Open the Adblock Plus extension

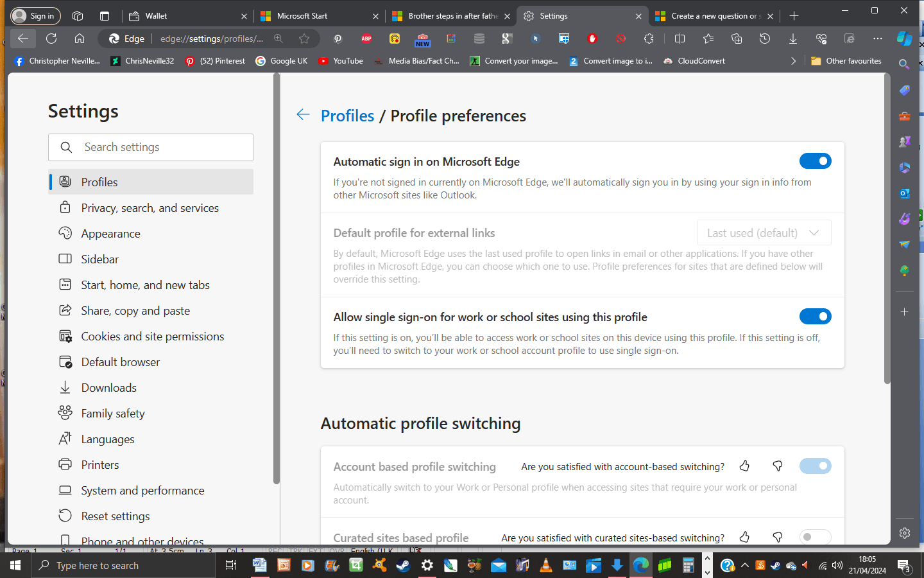tap(366, 39)
